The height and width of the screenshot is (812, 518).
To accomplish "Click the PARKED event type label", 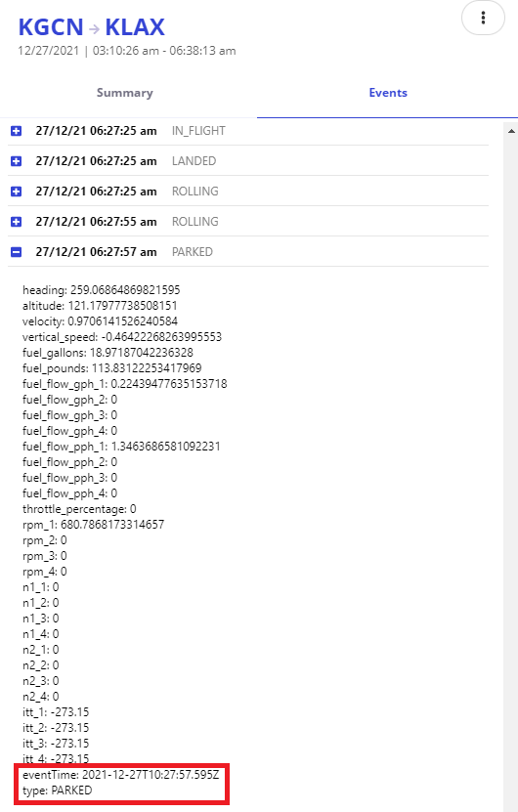I will [x=193, y=252].
